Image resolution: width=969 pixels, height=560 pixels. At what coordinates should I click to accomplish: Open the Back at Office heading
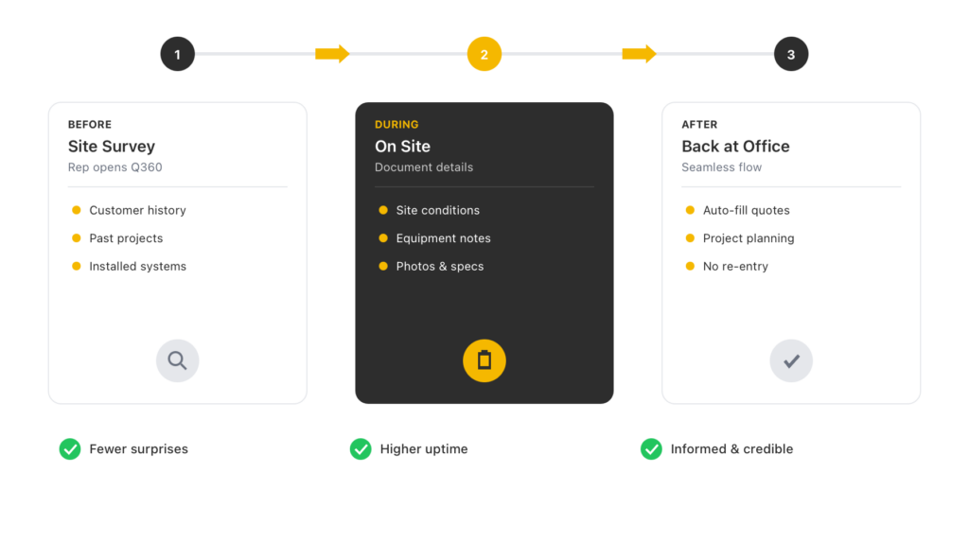pyautogui.click(x=735, y=147)
